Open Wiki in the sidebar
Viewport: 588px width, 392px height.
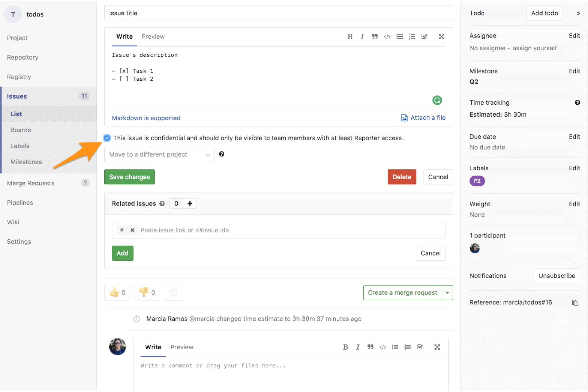(x=13, y=222)
